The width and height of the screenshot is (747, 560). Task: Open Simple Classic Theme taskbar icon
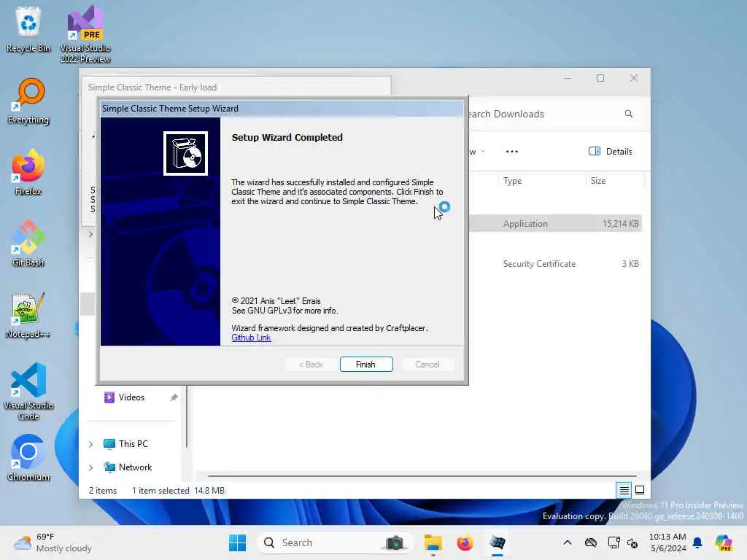coord(498,542)
